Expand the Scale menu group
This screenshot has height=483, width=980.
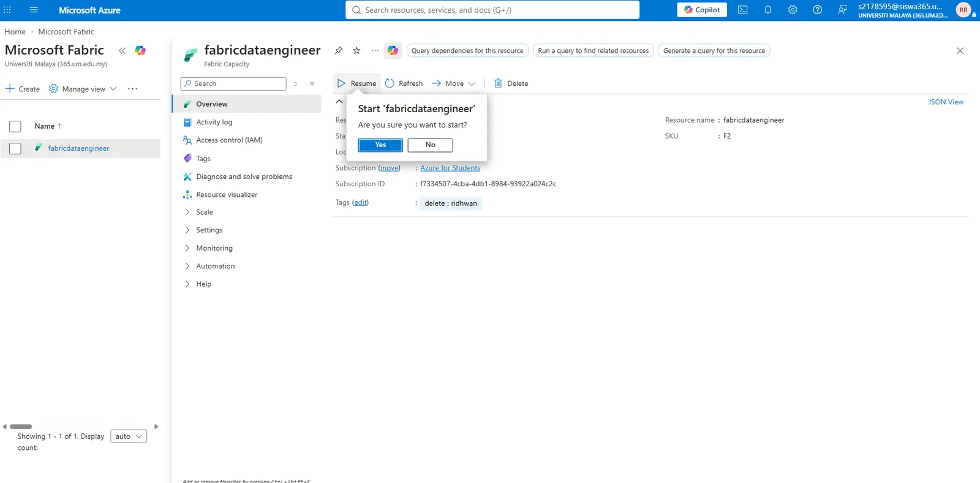205,212
